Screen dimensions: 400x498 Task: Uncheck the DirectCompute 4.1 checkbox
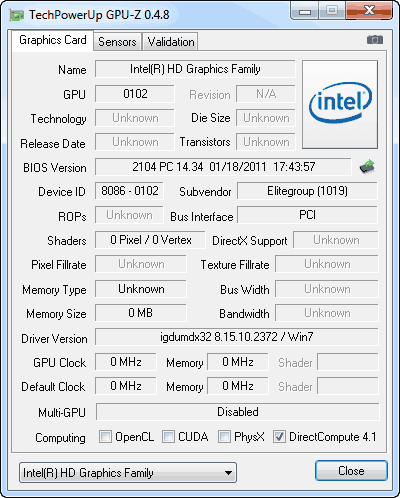pyautogui.click(x=279, y=437)
